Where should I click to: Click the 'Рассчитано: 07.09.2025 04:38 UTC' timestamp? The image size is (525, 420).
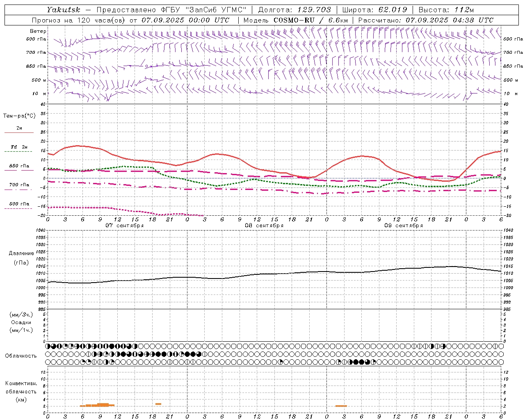426,20
